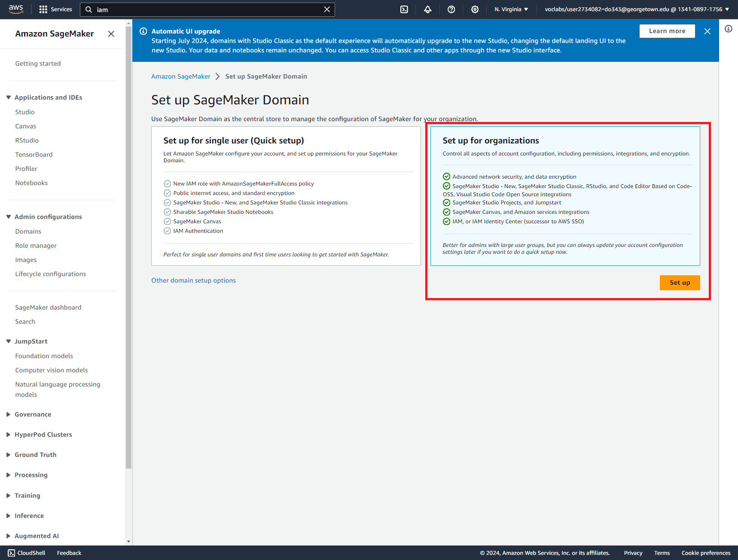Image resolution: width=738 pixels, height=560 pixels.
Task: Open Role manager in the sidebar
Action: [36, 246]
